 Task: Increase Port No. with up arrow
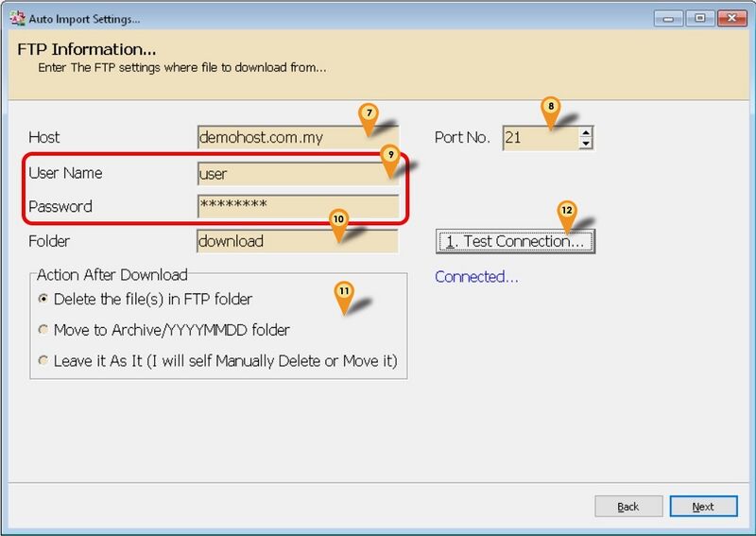point(586,132)
